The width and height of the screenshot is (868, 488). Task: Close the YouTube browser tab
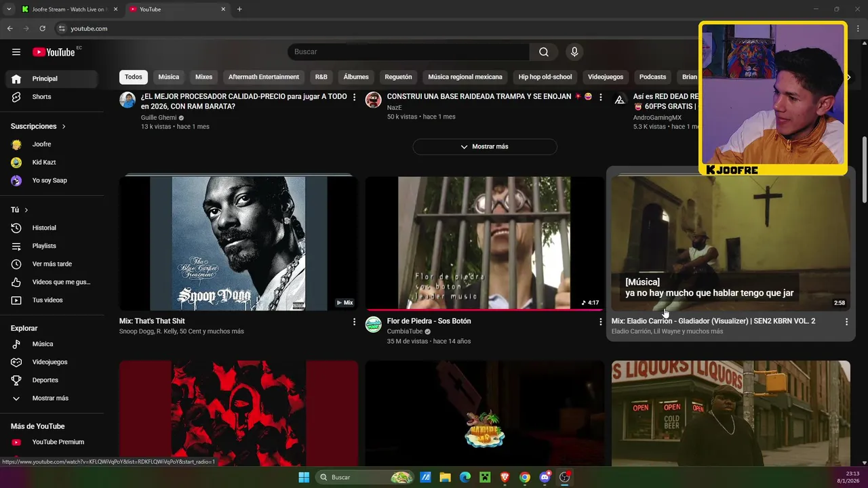coord(223,9)
